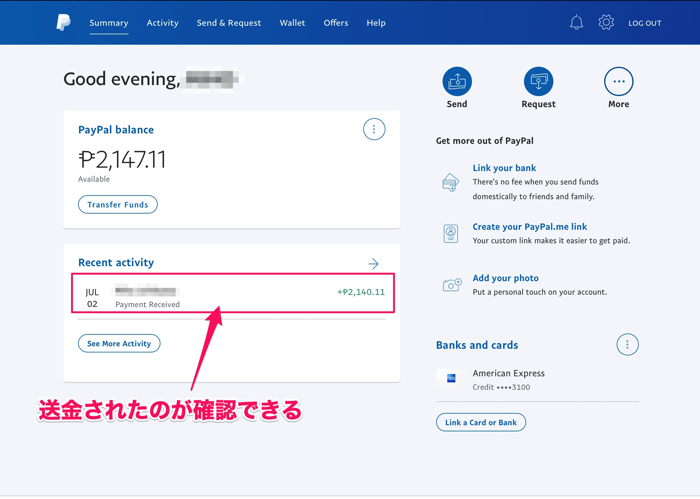The width and height of the screenshot is (700, 499).
Task: Open the Recent activity heading link
Action: coord(116,262)
